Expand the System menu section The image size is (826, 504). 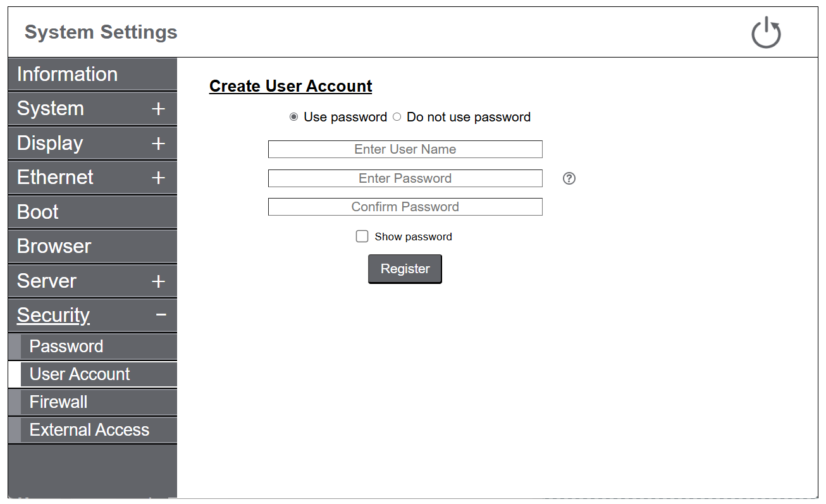tap(158, 109)
